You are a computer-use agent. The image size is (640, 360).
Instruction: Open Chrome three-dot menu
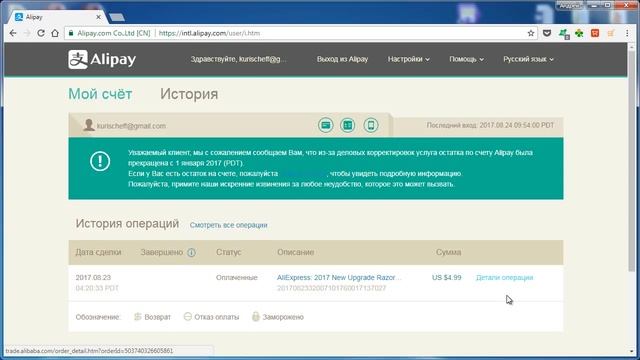coord(627,33)
